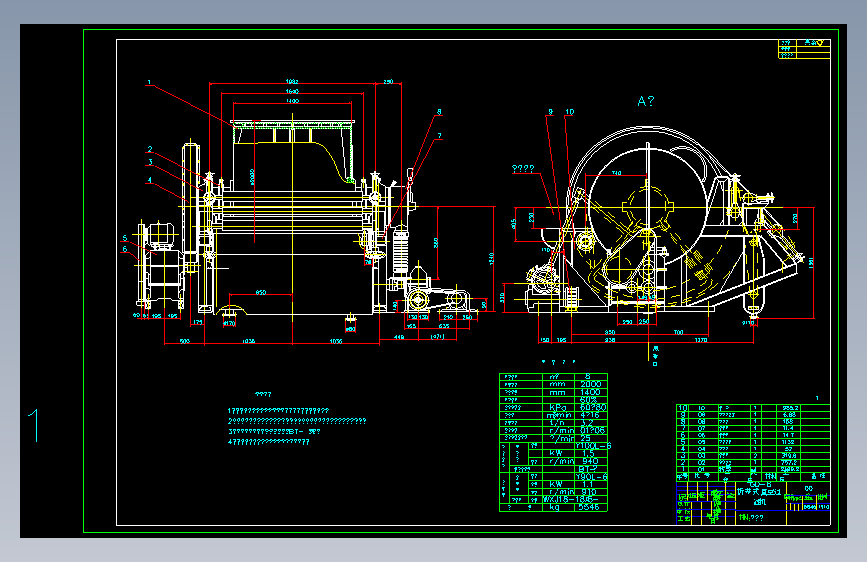
Task: Click the Y90L-6 motor model cell
Action: (591, 477)
